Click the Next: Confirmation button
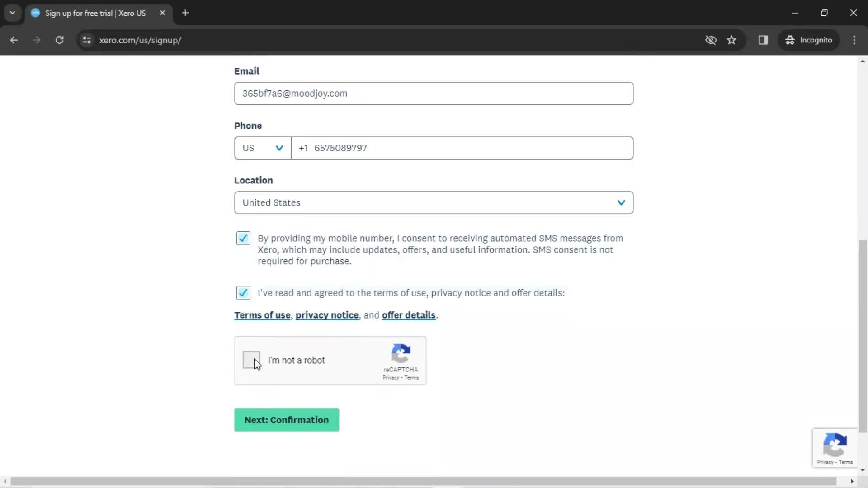The width and height of the screenshot is (868, 488). tap(287, 420)
